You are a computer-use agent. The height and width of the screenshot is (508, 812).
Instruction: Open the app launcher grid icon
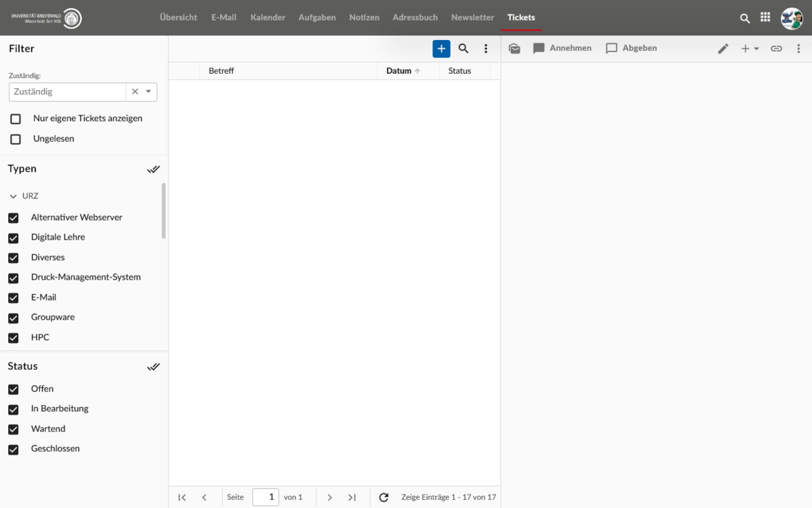point(765,18)
